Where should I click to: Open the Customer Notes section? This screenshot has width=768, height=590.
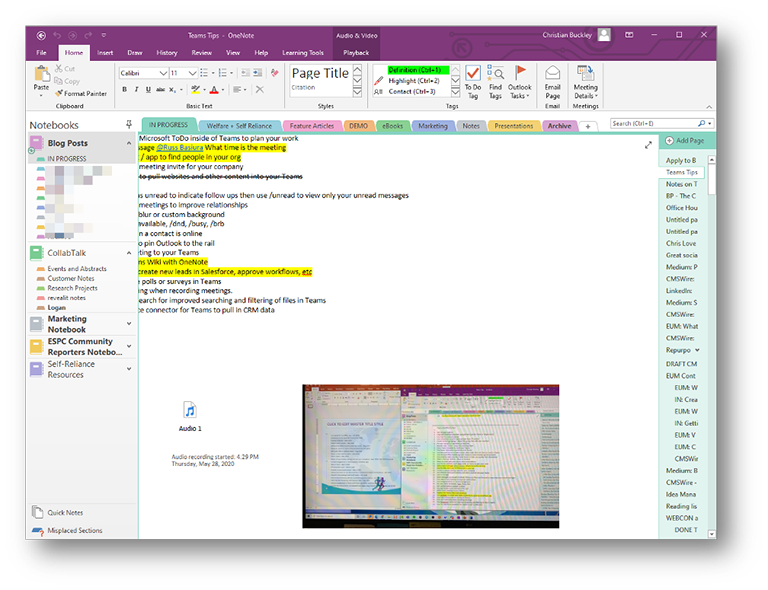tap(71, 278)
